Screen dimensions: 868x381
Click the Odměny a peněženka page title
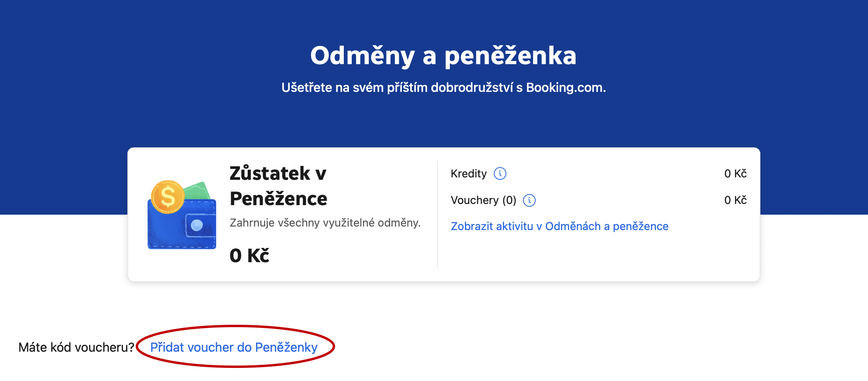(443, 55)
